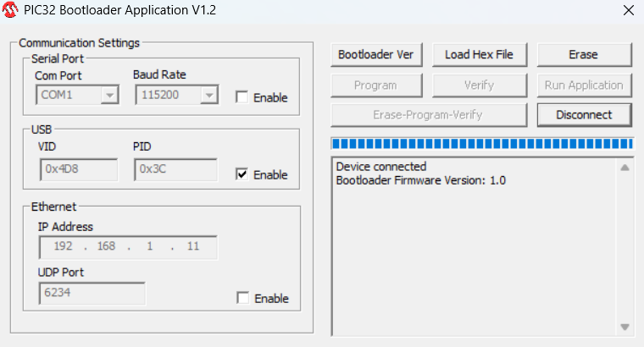Screen dimensions: 644x347
Task: Close the PIC32 Bootloader window
Action: (x=629, y=10)
